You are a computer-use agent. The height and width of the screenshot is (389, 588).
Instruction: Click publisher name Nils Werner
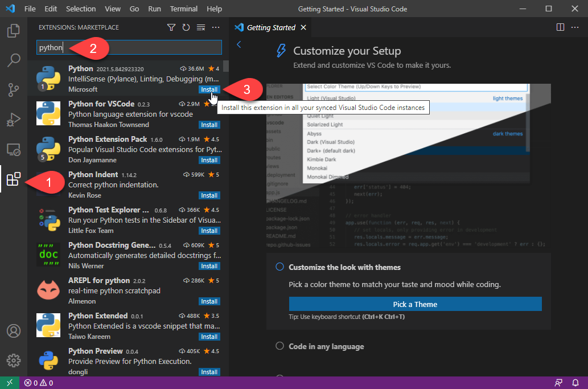point(86,266)
